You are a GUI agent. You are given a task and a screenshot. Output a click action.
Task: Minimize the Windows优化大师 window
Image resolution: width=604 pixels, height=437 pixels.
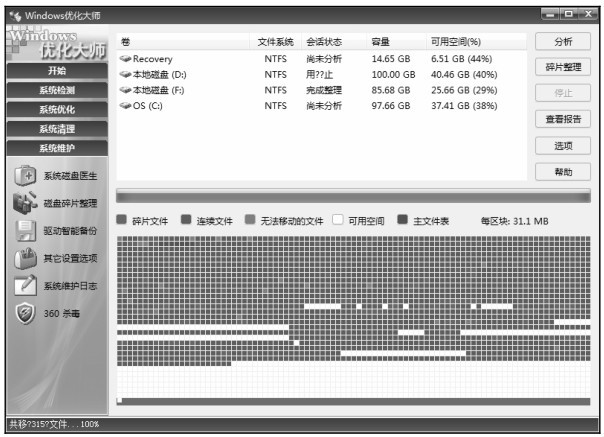[x=550, y=15]
